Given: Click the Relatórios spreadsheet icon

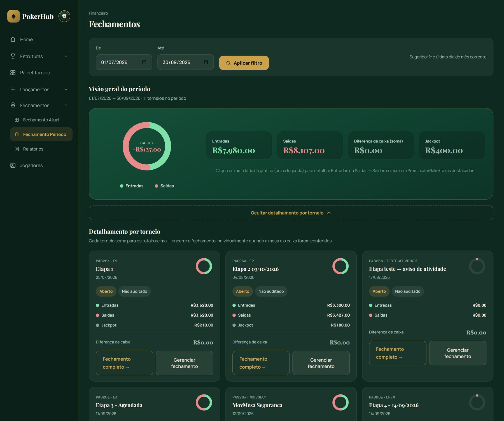Looking at the screenshot, I should [17, 149].
